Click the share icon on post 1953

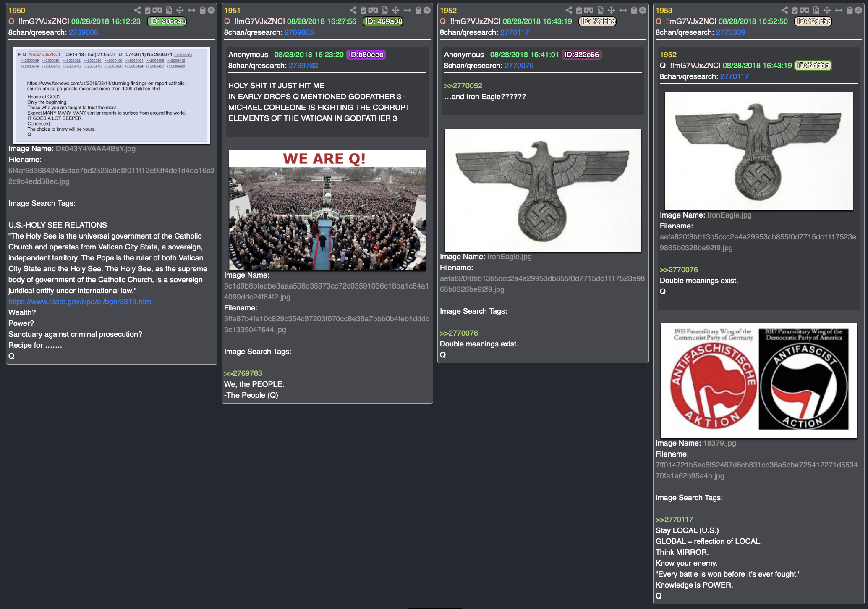click(784, 10)
